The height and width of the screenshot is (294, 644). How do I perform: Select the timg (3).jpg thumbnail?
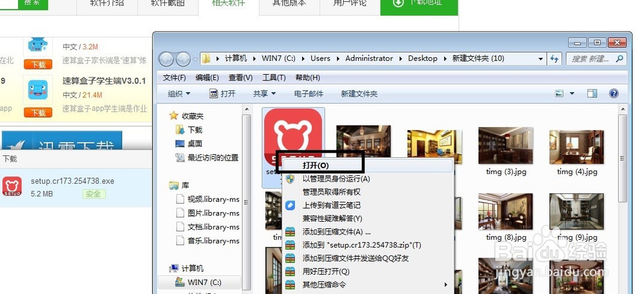506,146
